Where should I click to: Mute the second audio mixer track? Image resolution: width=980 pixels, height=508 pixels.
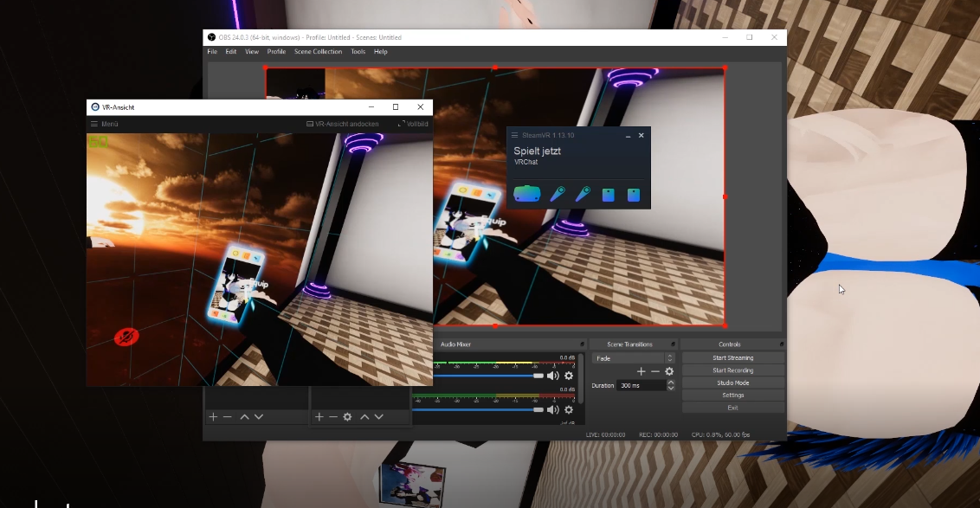[x=553, y=409]
